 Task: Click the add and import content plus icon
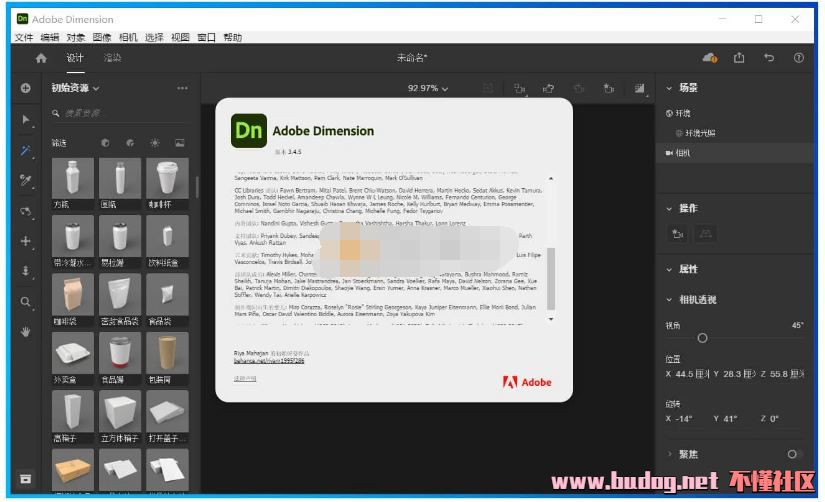[25, 88]
